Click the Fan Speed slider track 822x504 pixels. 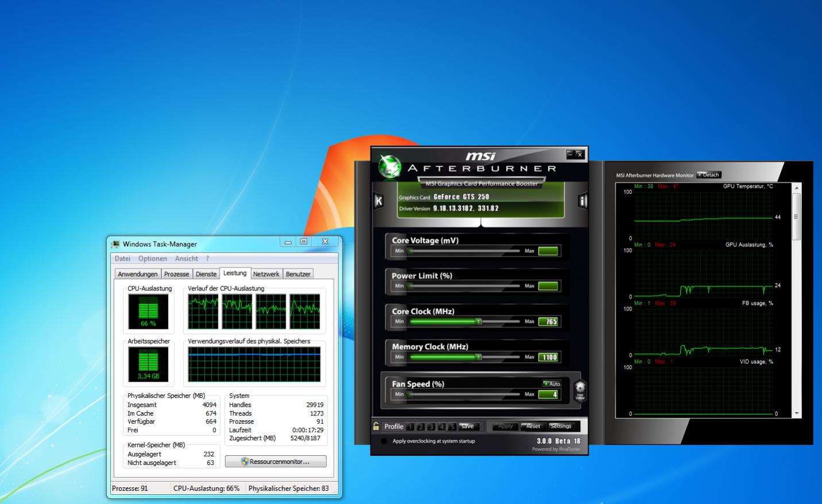464,394
